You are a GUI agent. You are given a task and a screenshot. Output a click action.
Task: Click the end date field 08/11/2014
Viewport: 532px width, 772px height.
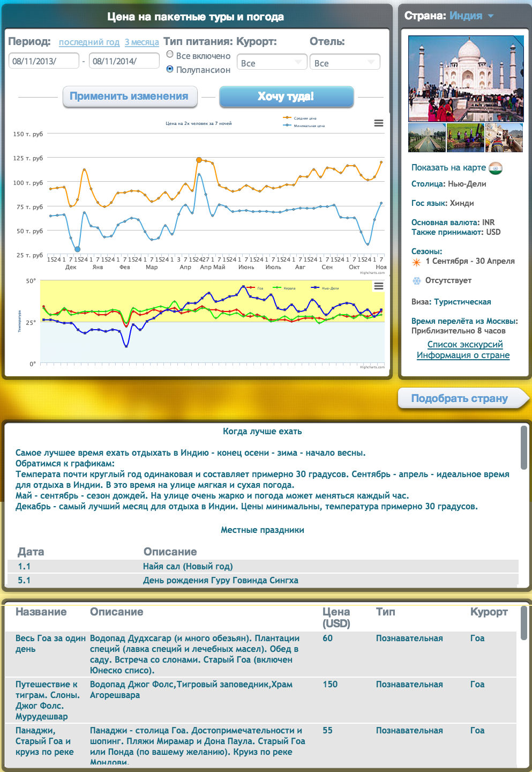(124, 61)
